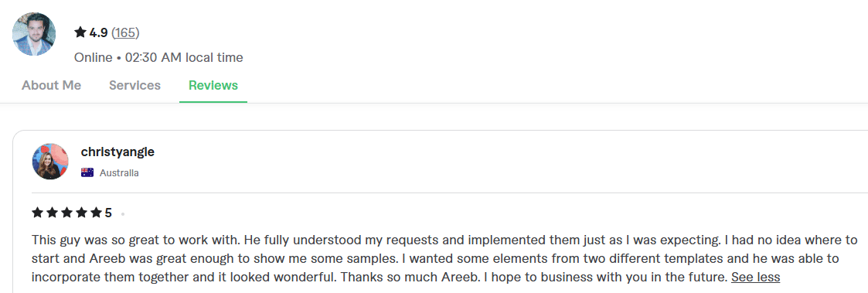Click the third star of the review rating
868x293 pixels.
[x=67, y=213]
